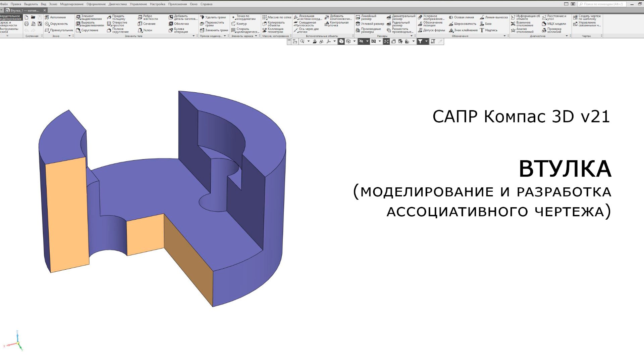Open the Размеры section dropdown

coord(411,36)
